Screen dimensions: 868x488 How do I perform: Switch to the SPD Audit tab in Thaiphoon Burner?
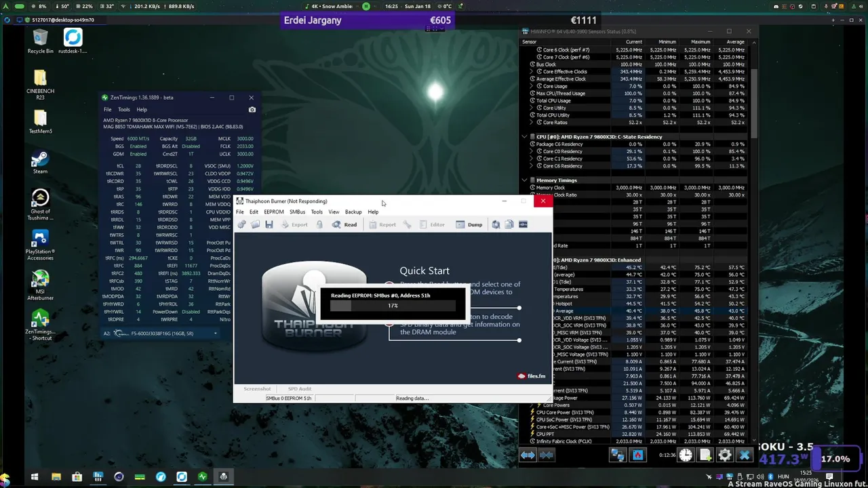300,389
